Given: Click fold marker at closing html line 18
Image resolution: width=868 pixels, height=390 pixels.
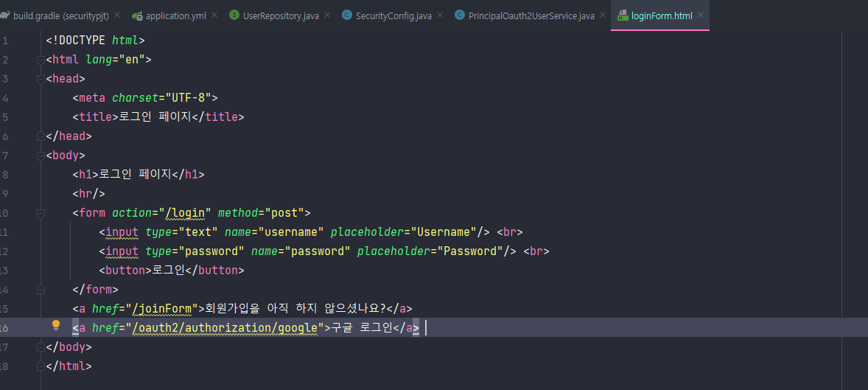Looking at the screenshot, I should (x=41, y=366).
